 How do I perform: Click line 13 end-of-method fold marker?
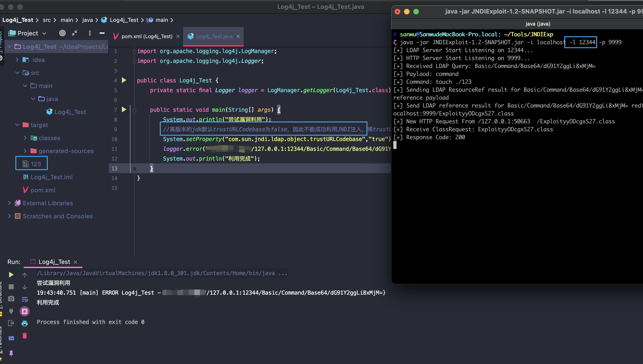[134, 169]
